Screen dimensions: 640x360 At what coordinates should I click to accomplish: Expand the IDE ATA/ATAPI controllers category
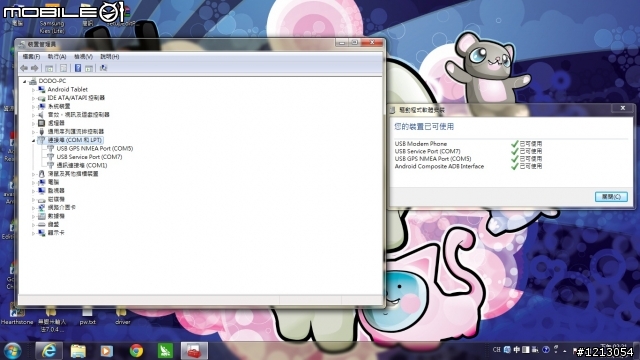[33, 98]
